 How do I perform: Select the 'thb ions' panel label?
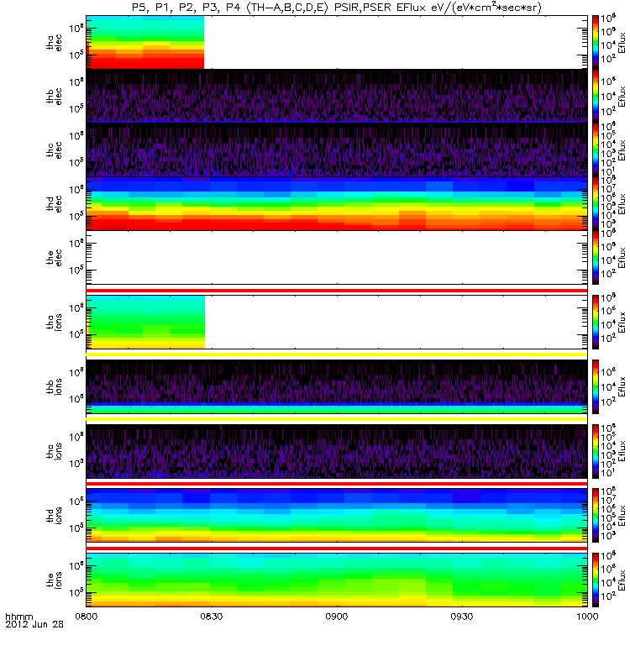pyautogui.click(x=54, y=386)
